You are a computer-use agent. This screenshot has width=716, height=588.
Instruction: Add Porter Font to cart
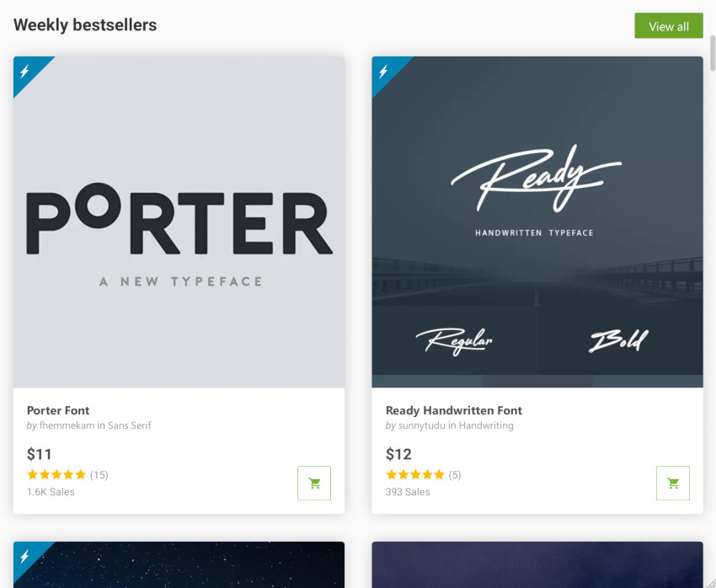(314, 483)
